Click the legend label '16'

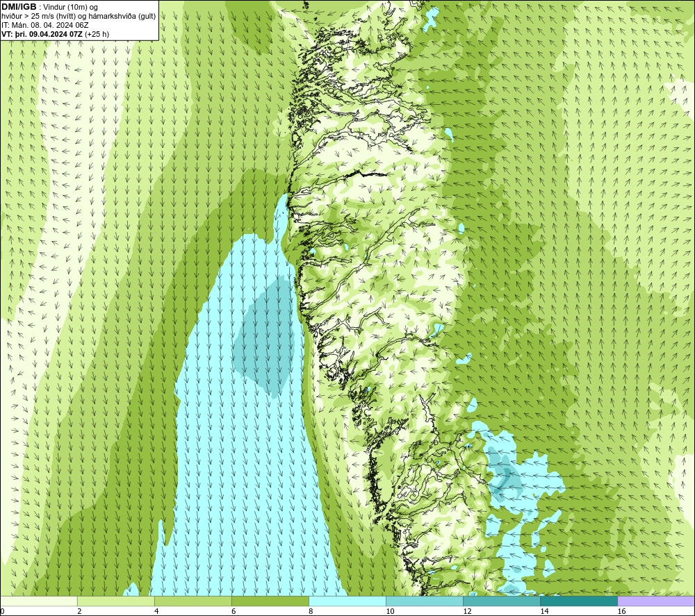(x=621, y=611)
